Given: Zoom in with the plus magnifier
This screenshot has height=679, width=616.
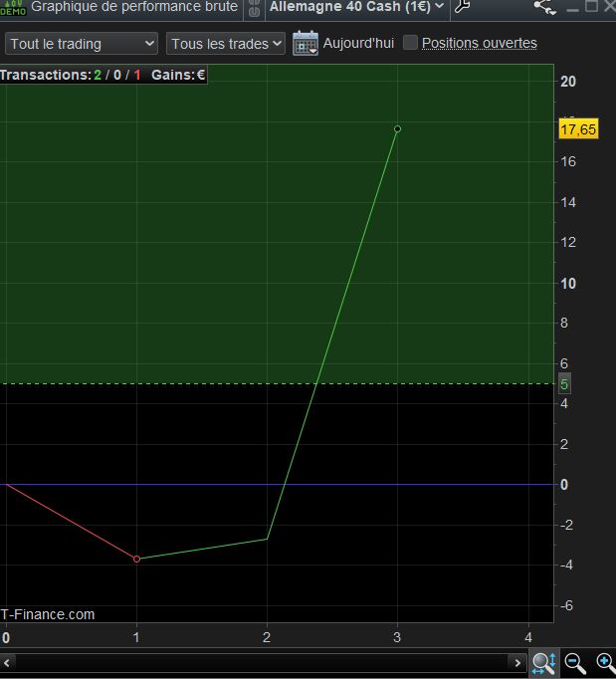Looking at the screenshot, I should (606, 663).
